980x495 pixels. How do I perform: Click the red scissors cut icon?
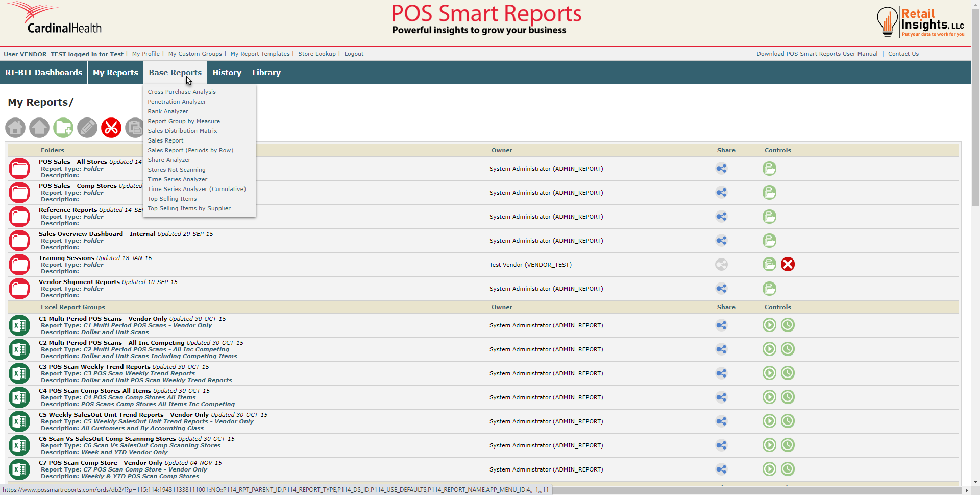pyautogui.click(x=111, y=128)
